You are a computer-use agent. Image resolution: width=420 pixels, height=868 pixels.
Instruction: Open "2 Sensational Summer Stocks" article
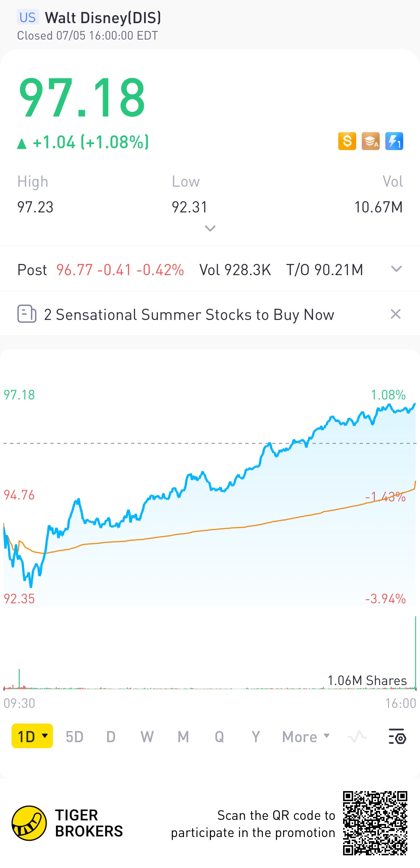tap(189, 315)
